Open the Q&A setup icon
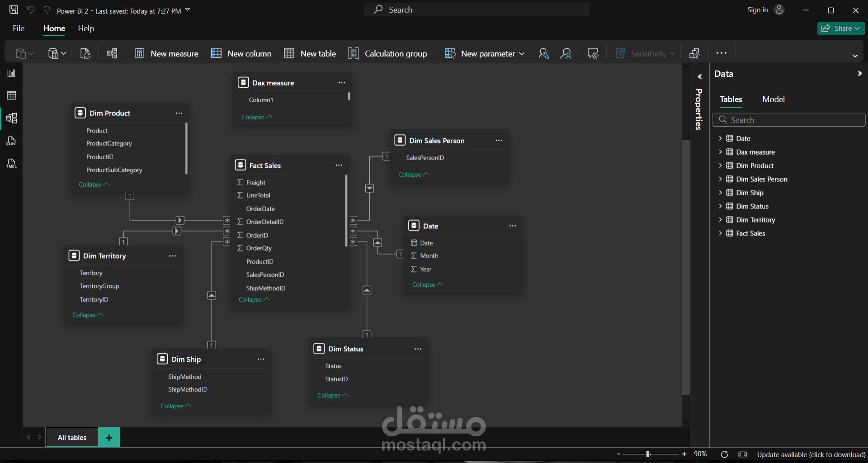 pyautogui.click(x=593, y=53)
